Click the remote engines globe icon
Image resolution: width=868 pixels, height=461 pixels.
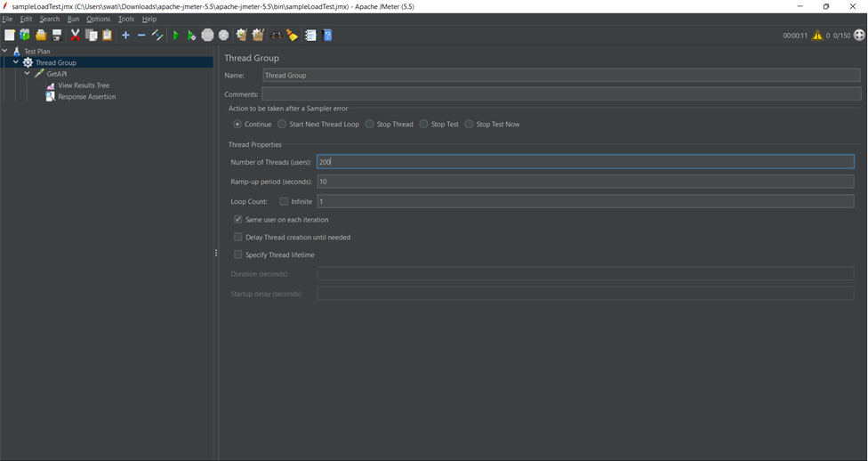(859, 35)
